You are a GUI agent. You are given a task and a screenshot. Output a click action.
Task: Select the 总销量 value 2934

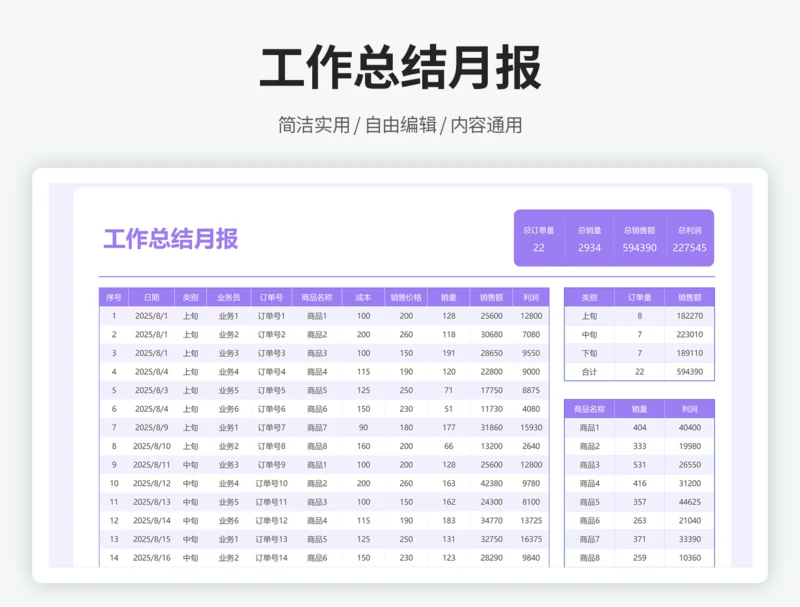coord(590,248)
